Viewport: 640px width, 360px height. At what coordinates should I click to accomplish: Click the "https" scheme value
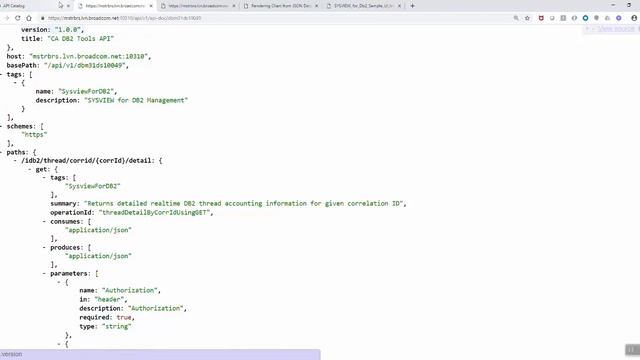[34, 135]
